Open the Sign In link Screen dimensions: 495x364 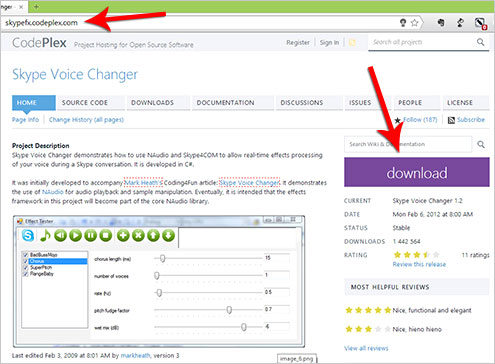(x=329, y=42)
